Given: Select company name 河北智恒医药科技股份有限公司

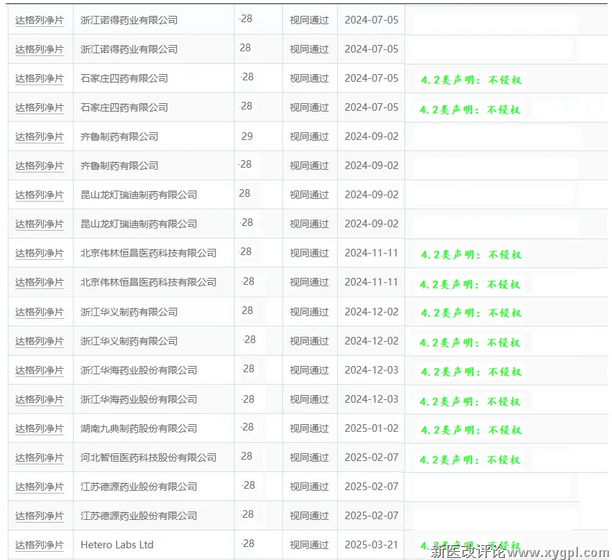Looking at the screenshot, I should (x=148, y=457).
